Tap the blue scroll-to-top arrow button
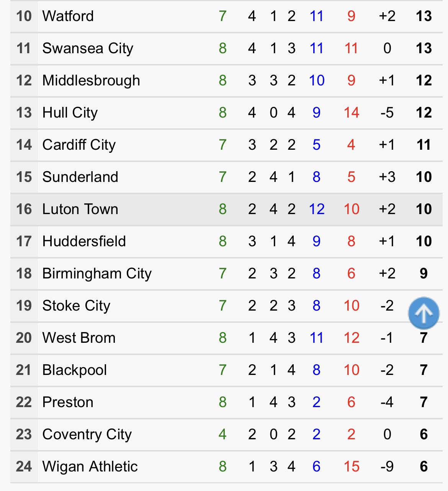 click(423, 313)
